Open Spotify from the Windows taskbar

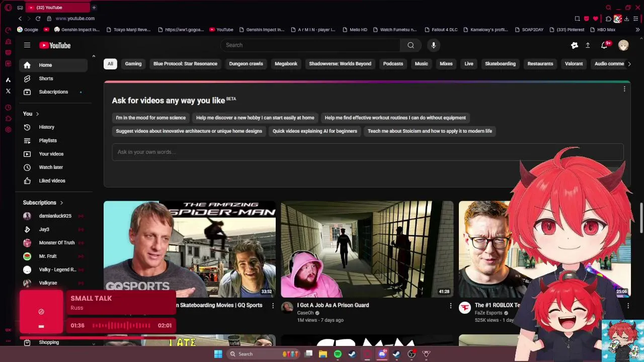point(338,354)
